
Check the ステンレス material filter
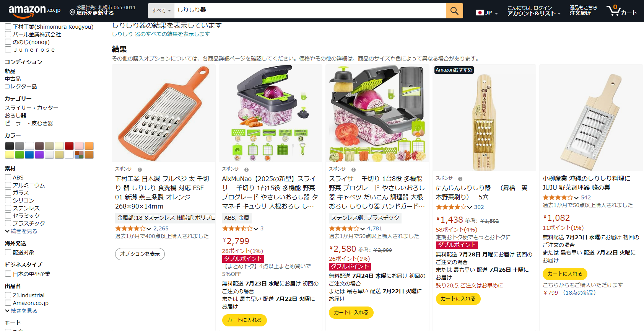[8, 208]
